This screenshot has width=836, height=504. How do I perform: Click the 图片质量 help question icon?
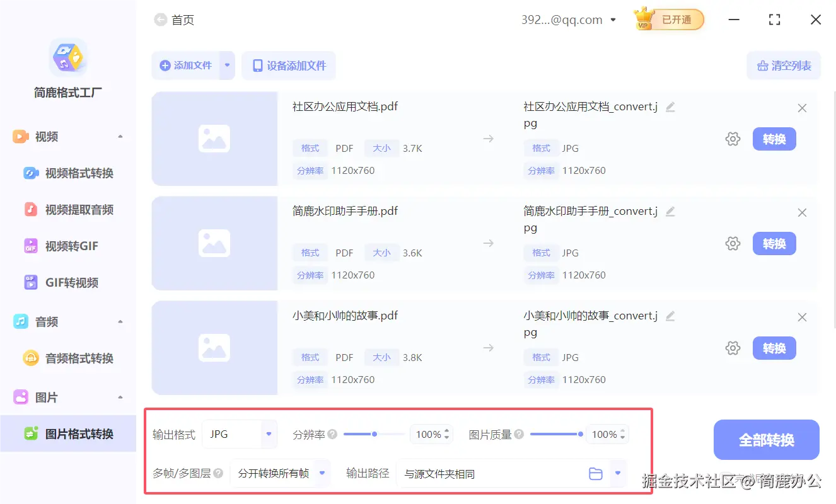click(519, 434)
